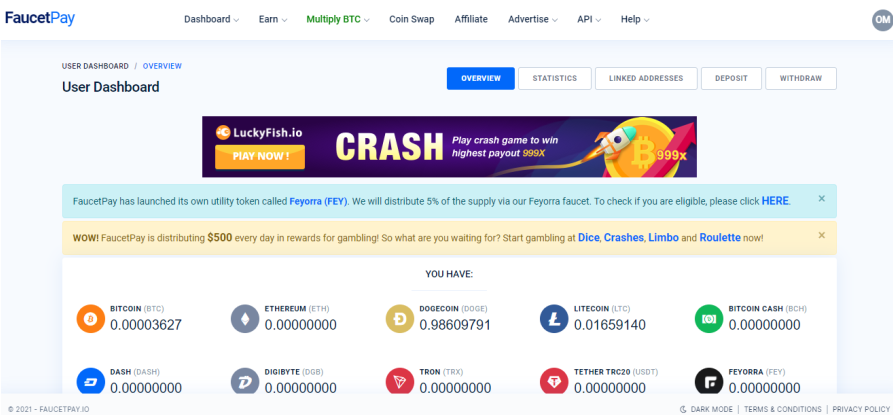Expand the Help dropdown
Screen dimensions: 893x415
click(634, 19)
